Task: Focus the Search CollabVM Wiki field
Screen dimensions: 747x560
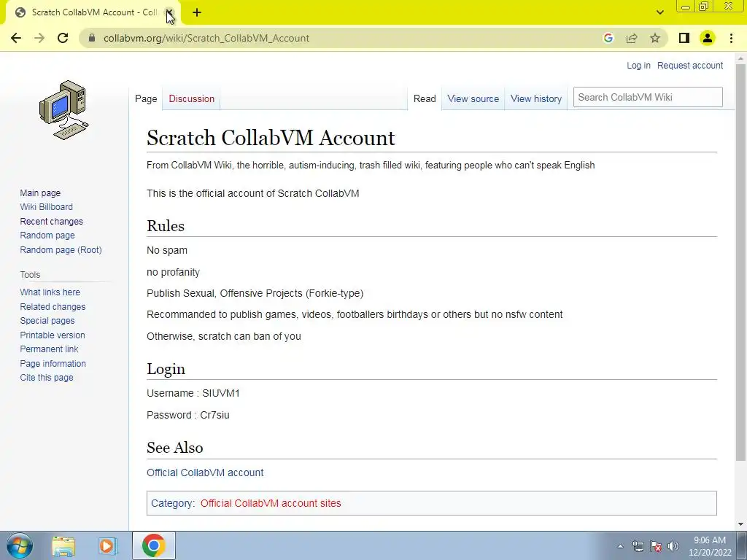Action: [x=648, y=97]
